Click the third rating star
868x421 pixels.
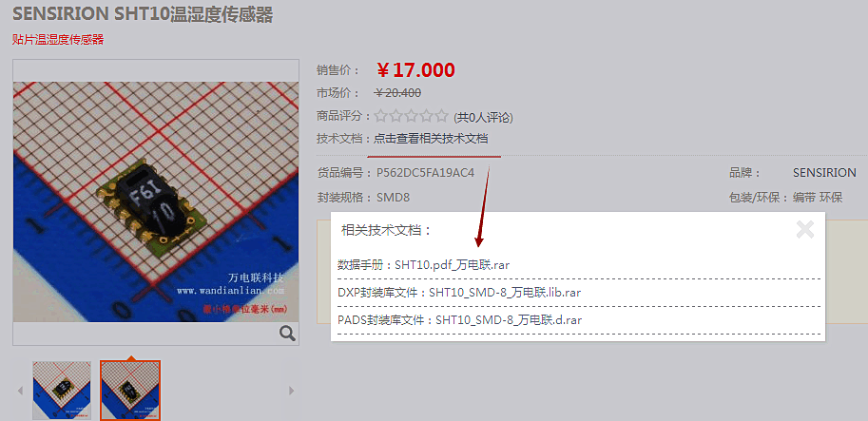(x=411, y=116)
